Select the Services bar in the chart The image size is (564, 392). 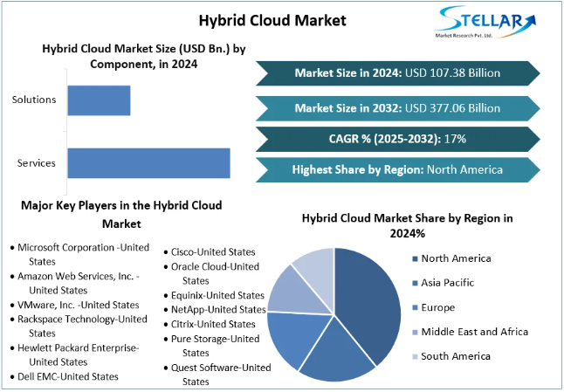[x=148, y=163]
